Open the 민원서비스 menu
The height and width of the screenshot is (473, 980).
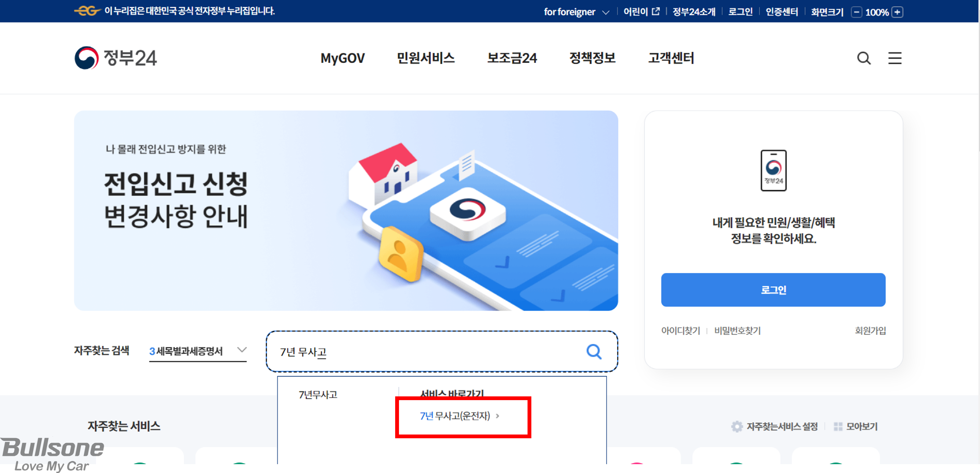(x=426, y=58)
